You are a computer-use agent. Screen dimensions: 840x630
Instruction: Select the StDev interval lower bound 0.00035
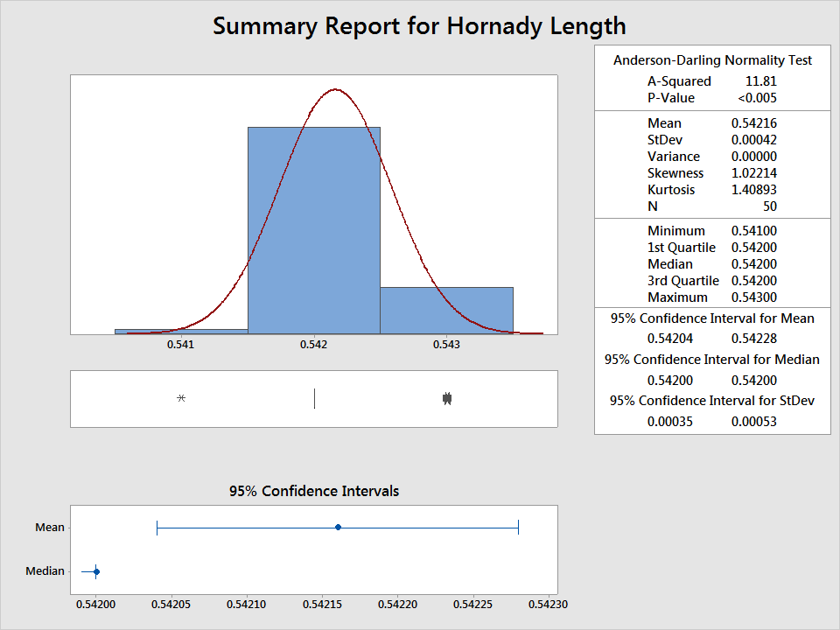[x=669, y=422]
